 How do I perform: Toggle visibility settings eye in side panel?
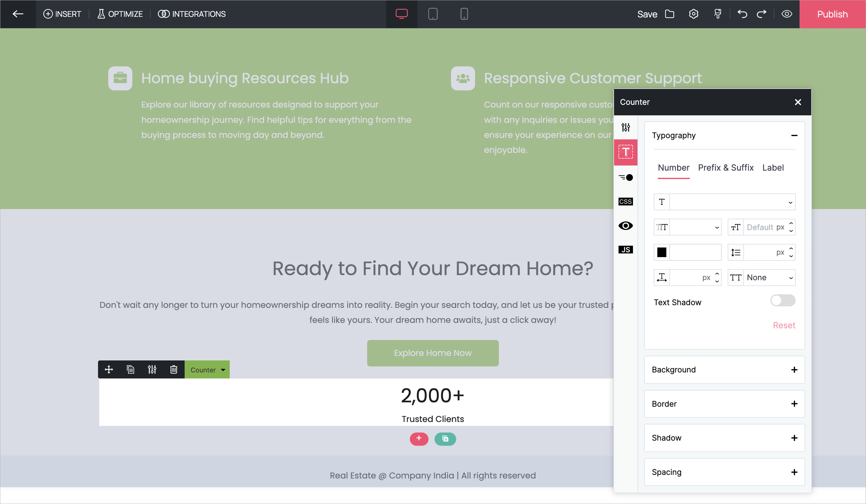(x=625, y=226)
